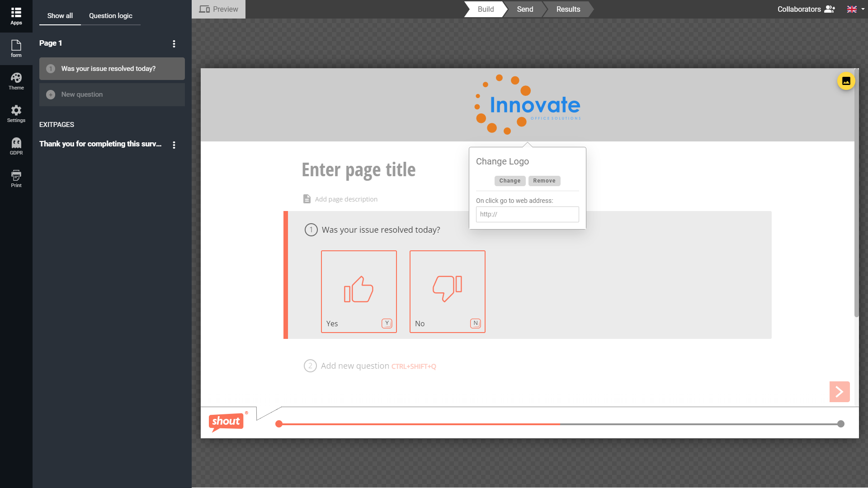Click Enter page title placeholder

[359, 170]
